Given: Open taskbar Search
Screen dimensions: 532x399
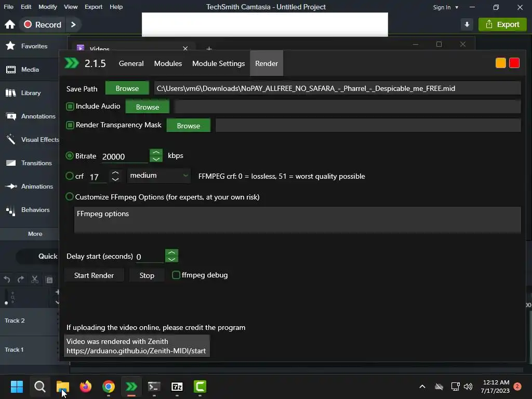Looking at the screenshot, I should [39, 387].
